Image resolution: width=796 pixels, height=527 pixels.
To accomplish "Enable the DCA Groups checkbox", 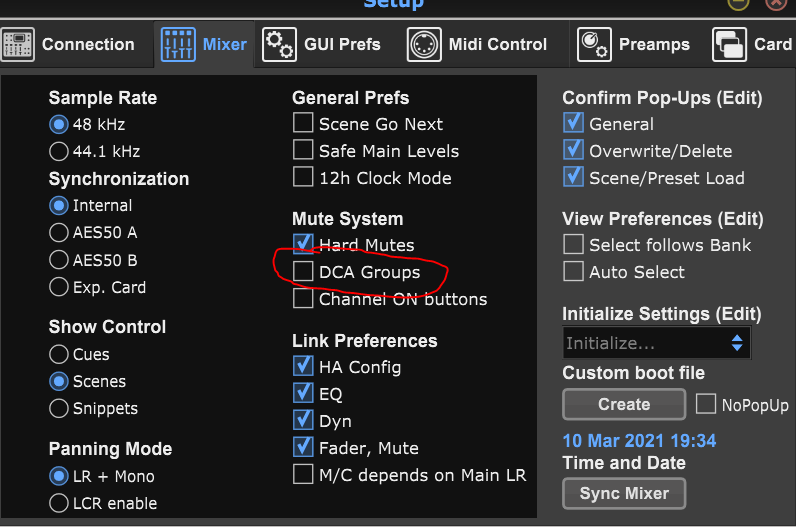I will pyautogui.click(x=303, y=271).
